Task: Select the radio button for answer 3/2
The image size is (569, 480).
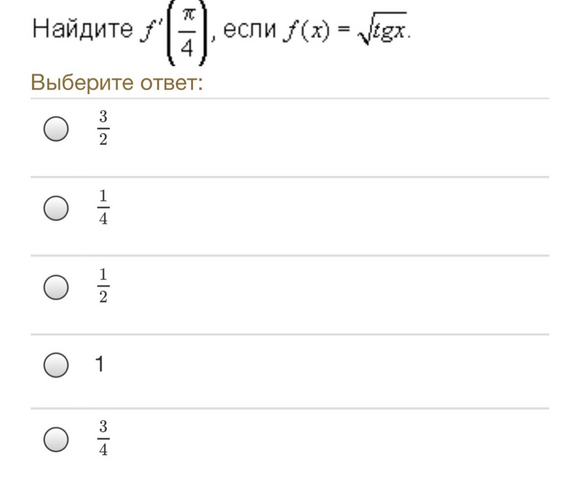Action: 56,128
